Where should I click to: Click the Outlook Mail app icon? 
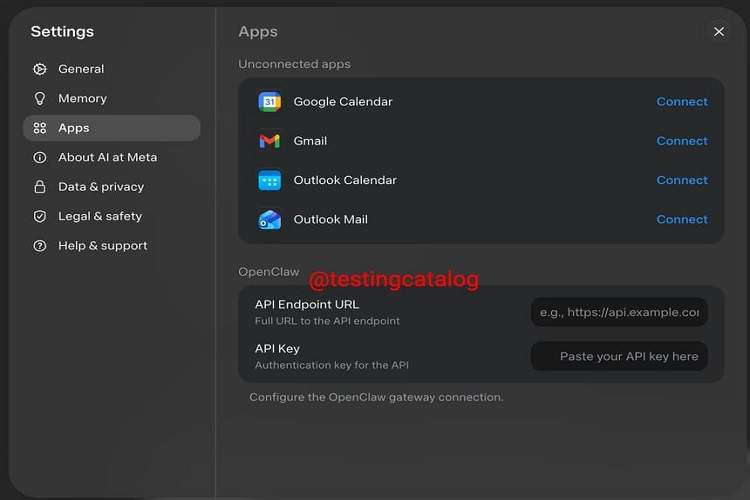(x=269, y=220)
